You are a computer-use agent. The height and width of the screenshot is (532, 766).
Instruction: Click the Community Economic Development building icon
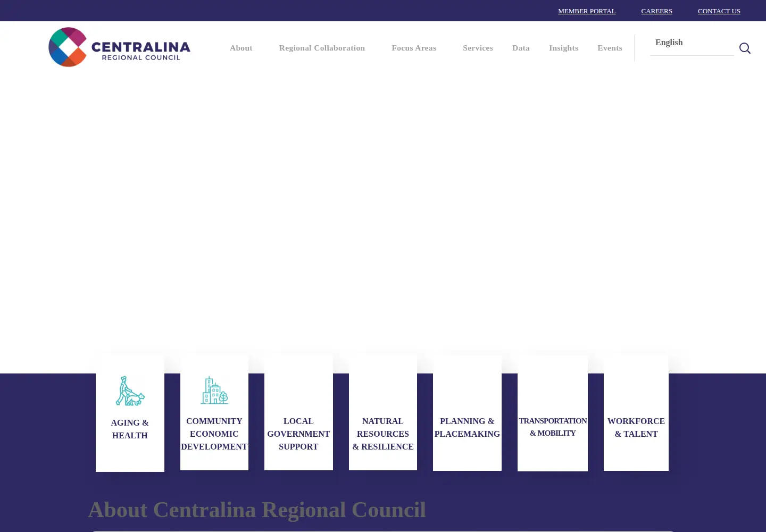pos(214,390)
